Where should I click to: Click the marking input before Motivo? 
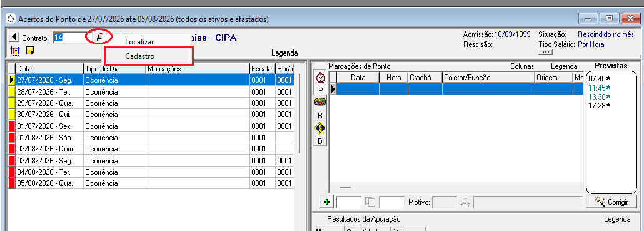click(392, 202)
